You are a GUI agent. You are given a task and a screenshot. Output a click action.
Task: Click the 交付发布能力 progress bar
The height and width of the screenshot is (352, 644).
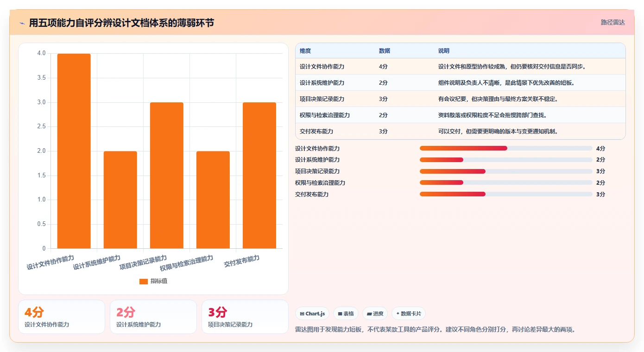coord(506,194)
